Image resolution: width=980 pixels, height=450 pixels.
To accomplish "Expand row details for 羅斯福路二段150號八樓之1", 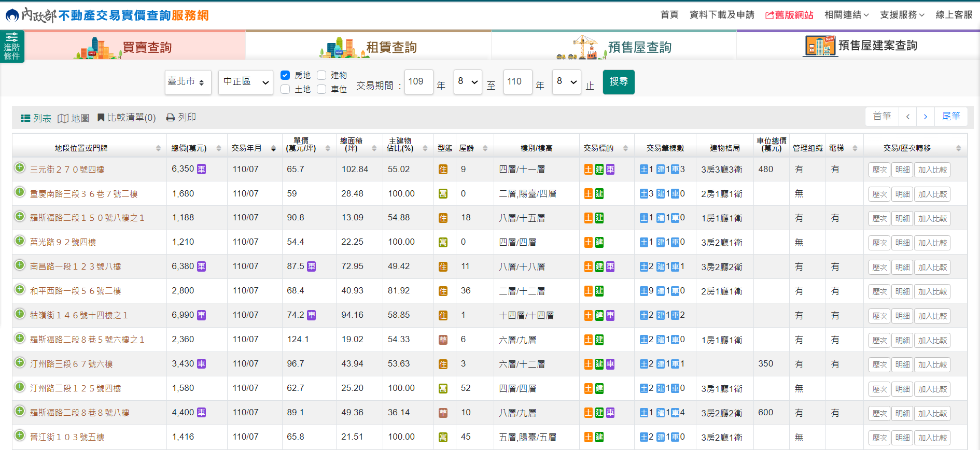I will [20, 216].
